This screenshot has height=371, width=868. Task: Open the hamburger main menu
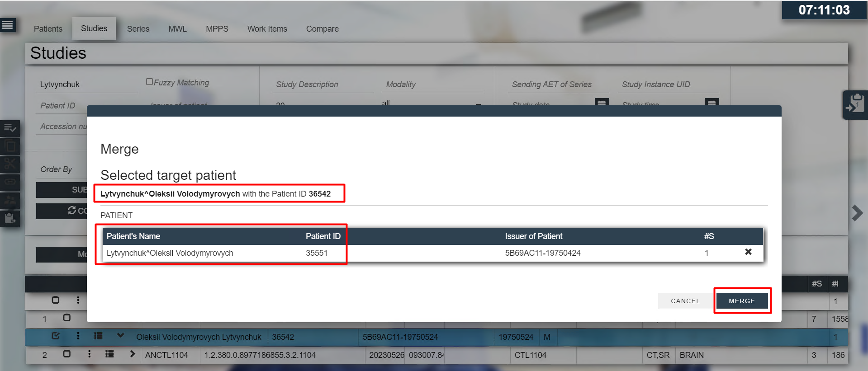[8, 25]
